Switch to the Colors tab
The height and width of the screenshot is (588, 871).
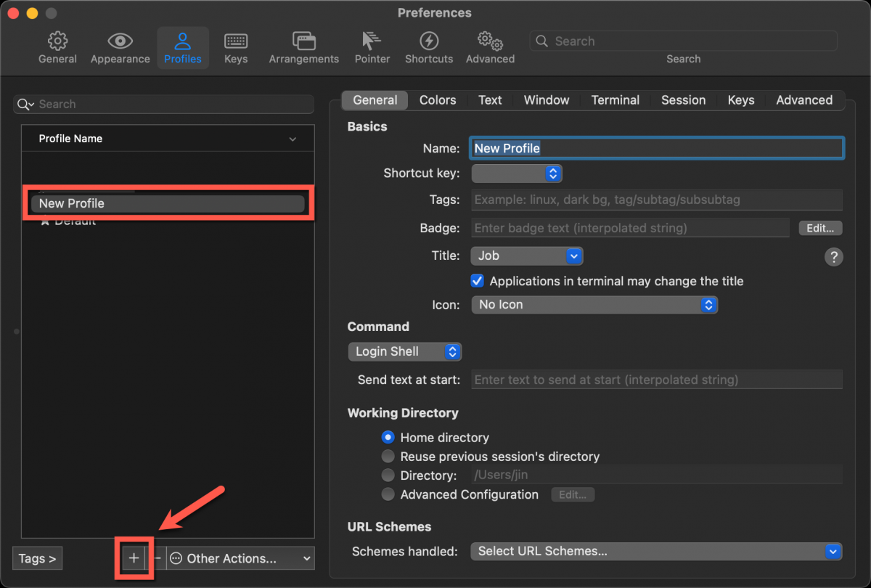tap(438, 100)
